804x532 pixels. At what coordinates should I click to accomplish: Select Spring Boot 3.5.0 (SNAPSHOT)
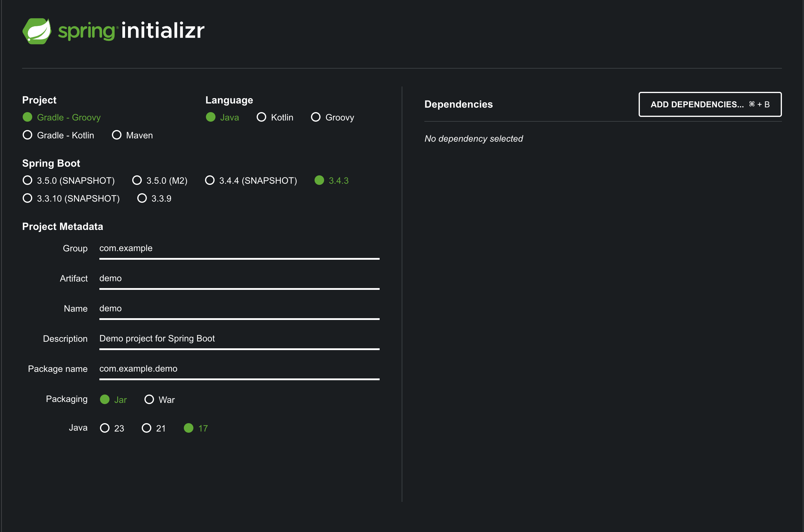pos(27,180)
